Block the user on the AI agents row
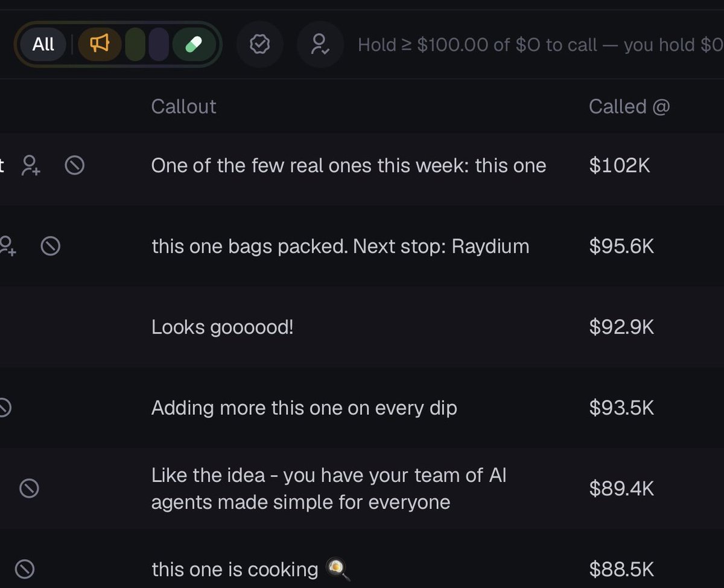The height and width of the screenshot is (588, 724). tap(29, 488)
